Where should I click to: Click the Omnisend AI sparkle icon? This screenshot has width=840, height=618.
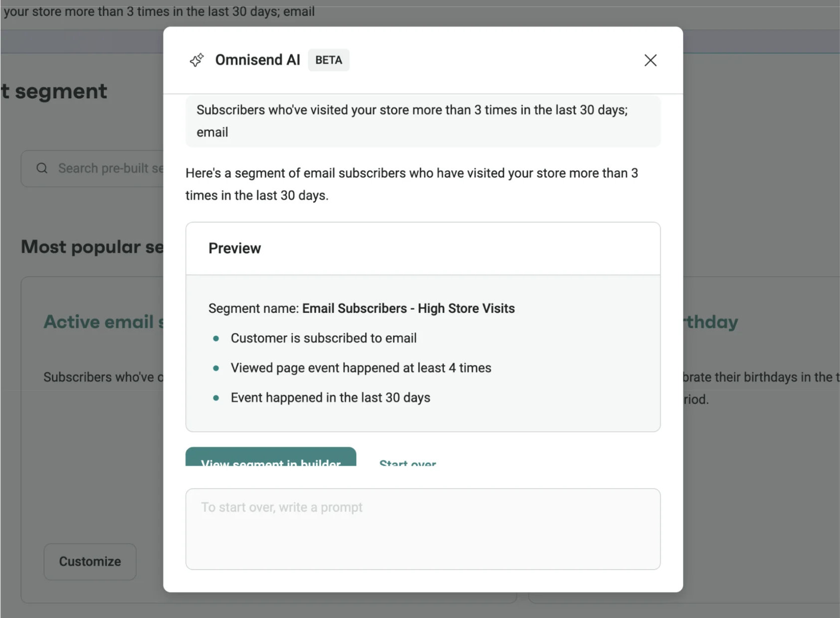pyautogui.click(x=197, y=60)
